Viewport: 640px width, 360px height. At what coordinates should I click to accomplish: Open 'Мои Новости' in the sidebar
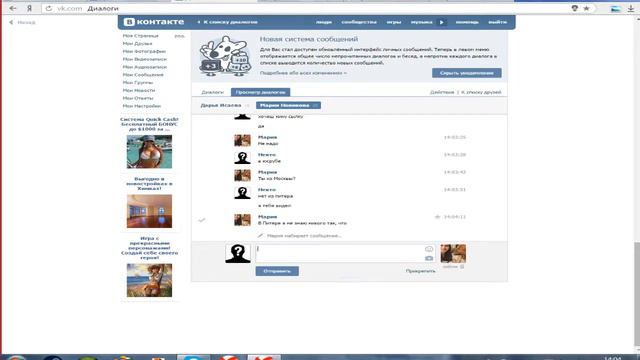(139, 90)
